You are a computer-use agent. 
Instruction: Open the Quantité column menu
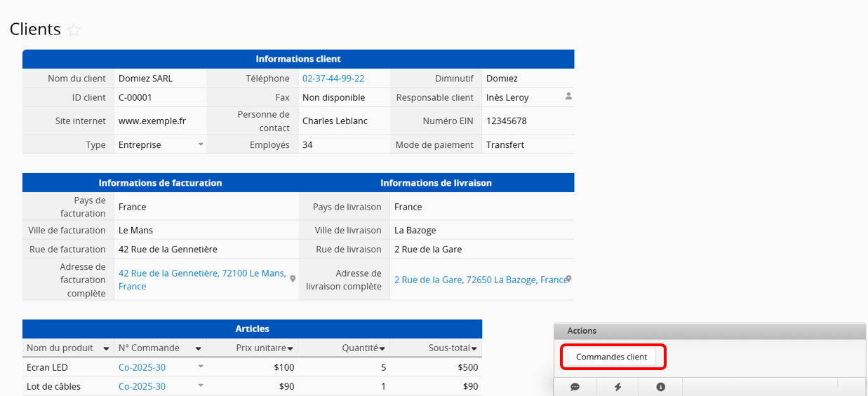[382, 348]
